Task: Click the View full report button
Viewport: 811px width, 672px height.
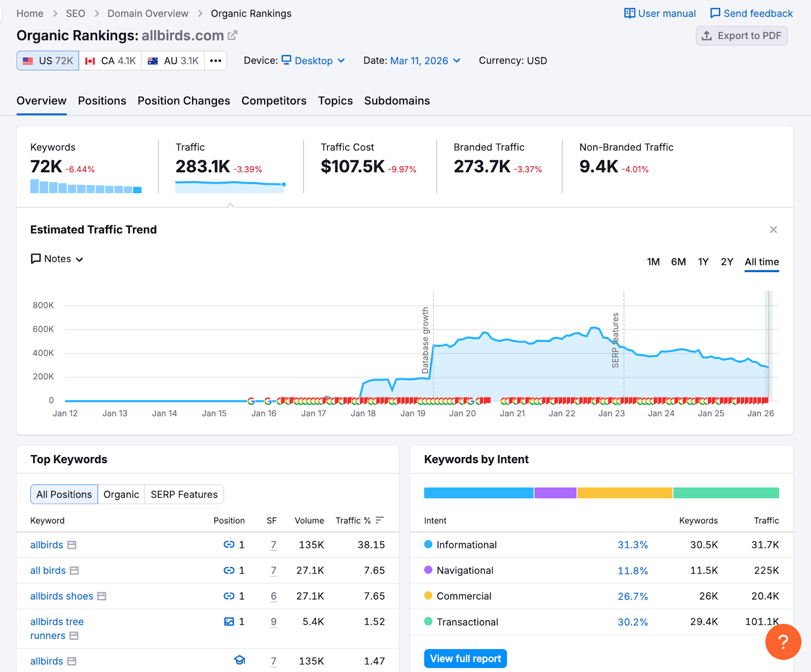Action: coord(465,658)
